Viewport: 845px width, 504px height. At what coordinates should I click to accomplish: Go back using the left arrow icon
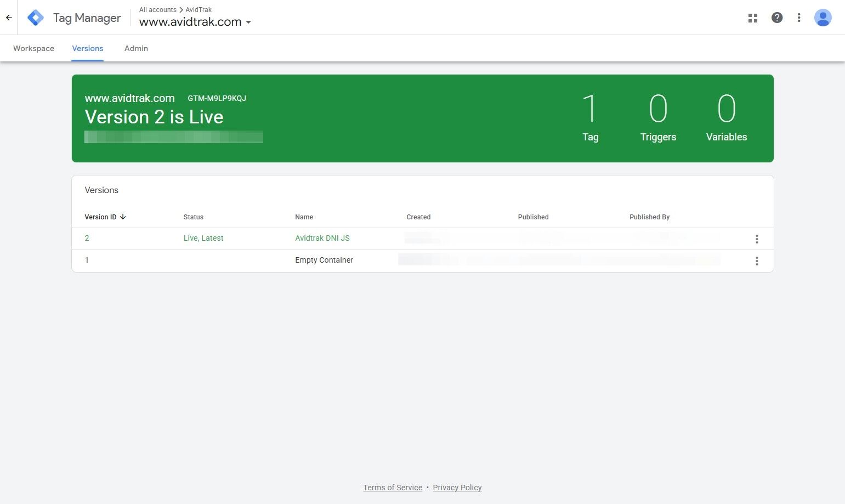(9, 18)
